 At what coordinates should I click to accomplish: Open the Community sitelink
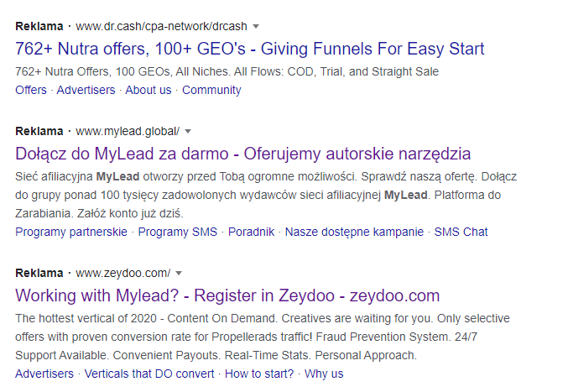211,90
